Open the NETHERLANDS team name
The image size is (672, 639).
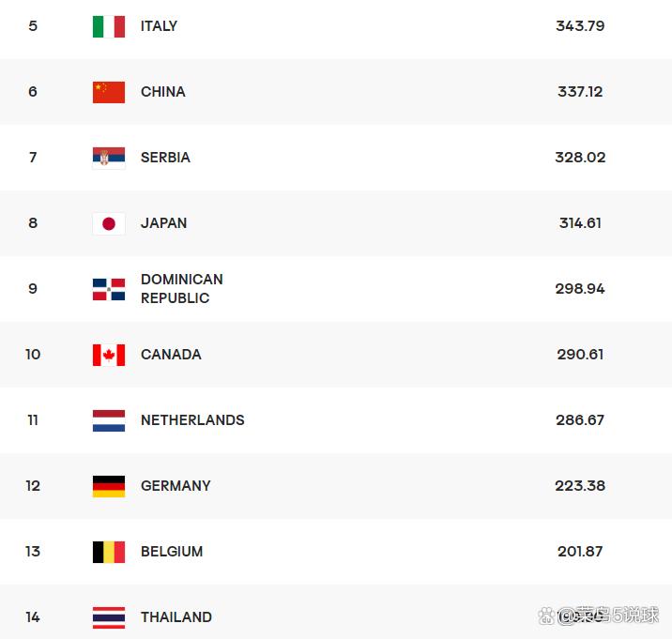(x=192, y=420)
